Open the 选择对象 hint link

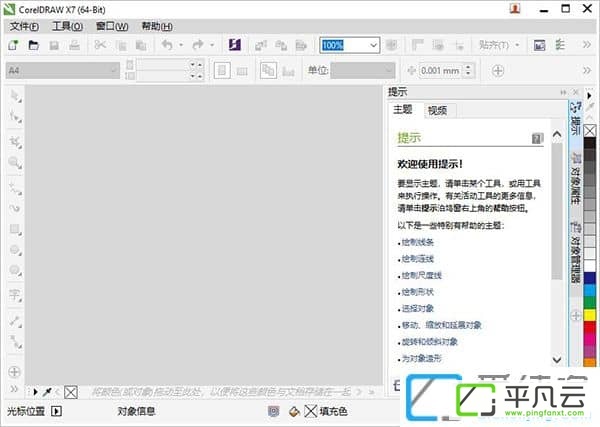(417, 308)
